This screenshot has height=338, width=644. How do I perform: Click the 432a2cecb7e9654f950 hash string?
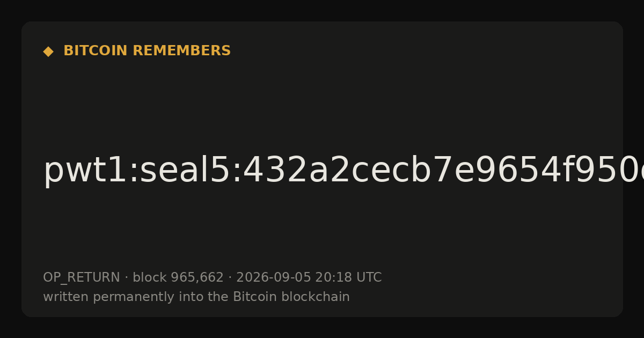[x=433, y=171]
